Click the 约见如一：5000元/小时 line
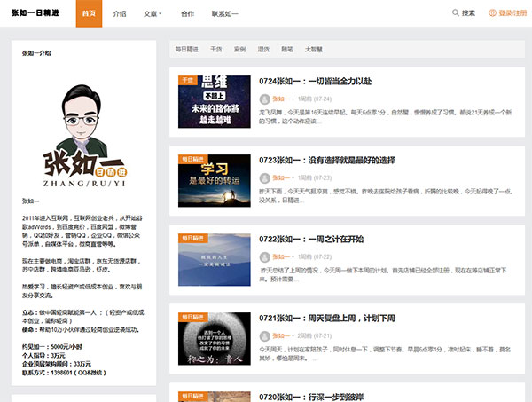Viewport: 532px width, 402px height. tap(52, 347)
